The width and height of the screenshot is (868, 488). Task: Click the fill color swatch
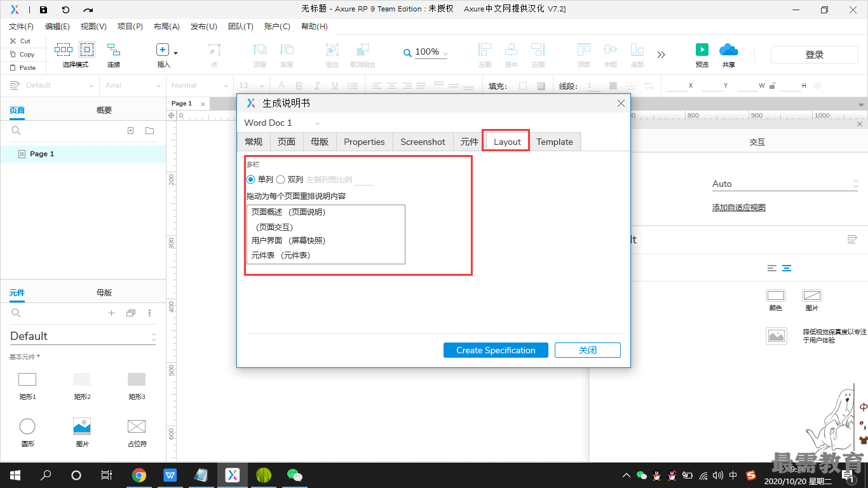[523, 86]
